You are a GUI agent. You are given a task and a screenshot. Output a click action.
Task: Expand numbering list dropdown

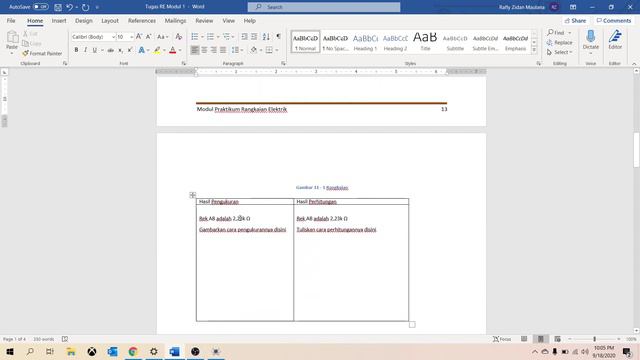click(x=218, y=37)
